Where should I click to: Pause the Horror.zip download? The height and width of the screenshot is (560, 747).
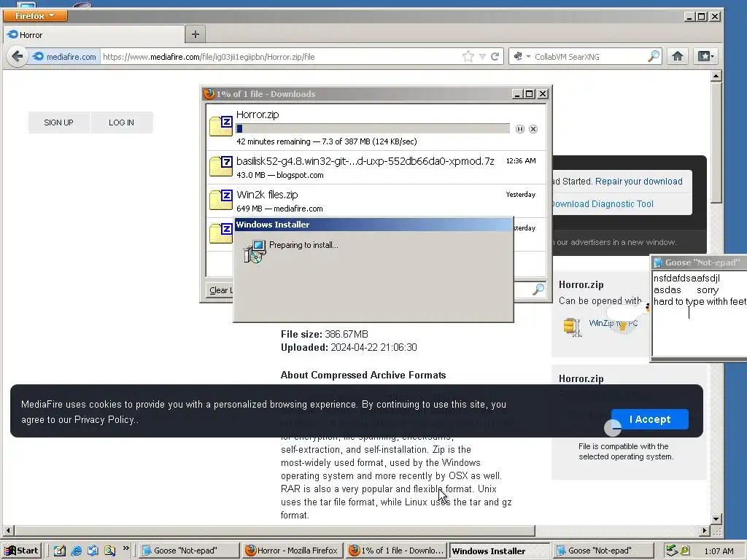(519, 129)
